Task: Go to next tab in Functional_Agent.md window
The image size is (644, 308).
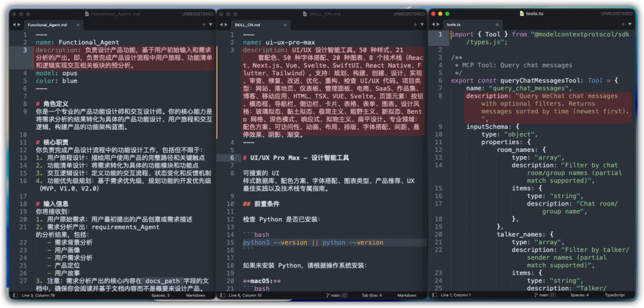Action: (18, 24)
